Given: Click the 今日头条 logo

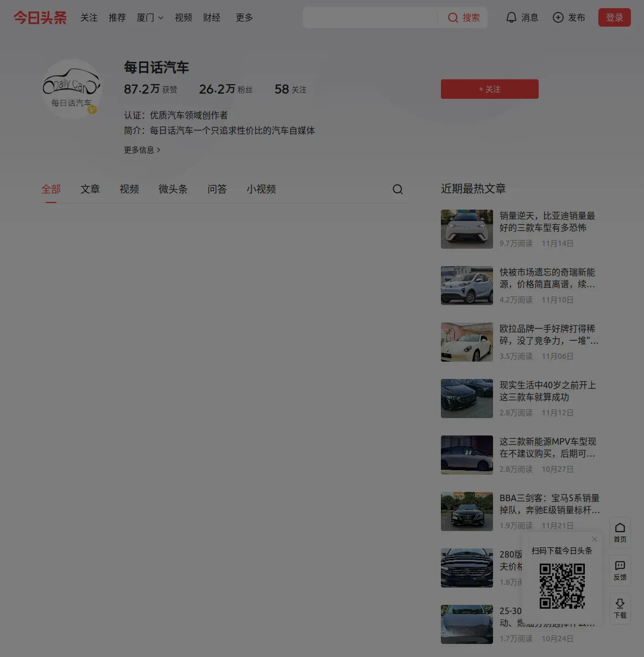Looking at the screenshot, I should (x=40, y=17).
